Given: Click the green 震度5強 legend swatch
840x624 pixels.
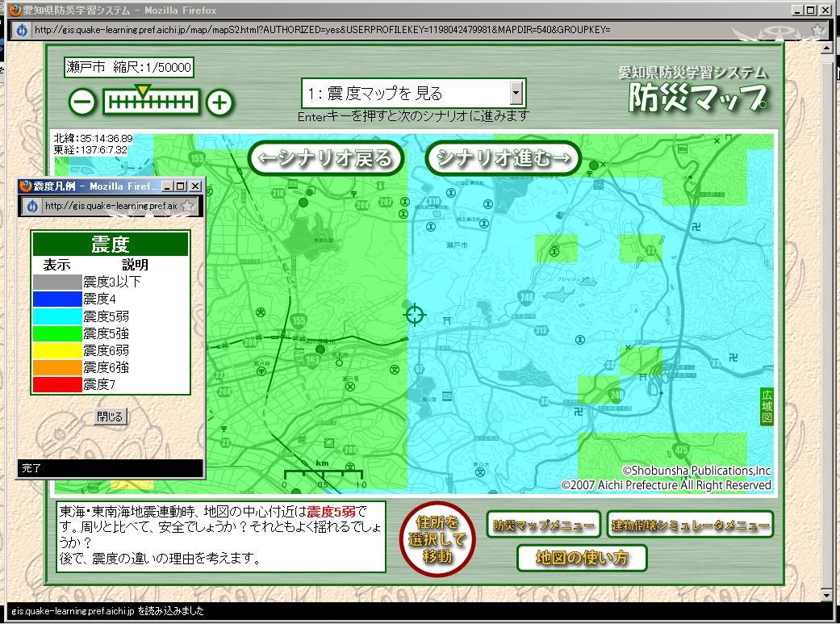Looking at the screenshot, I should point(57,333).
